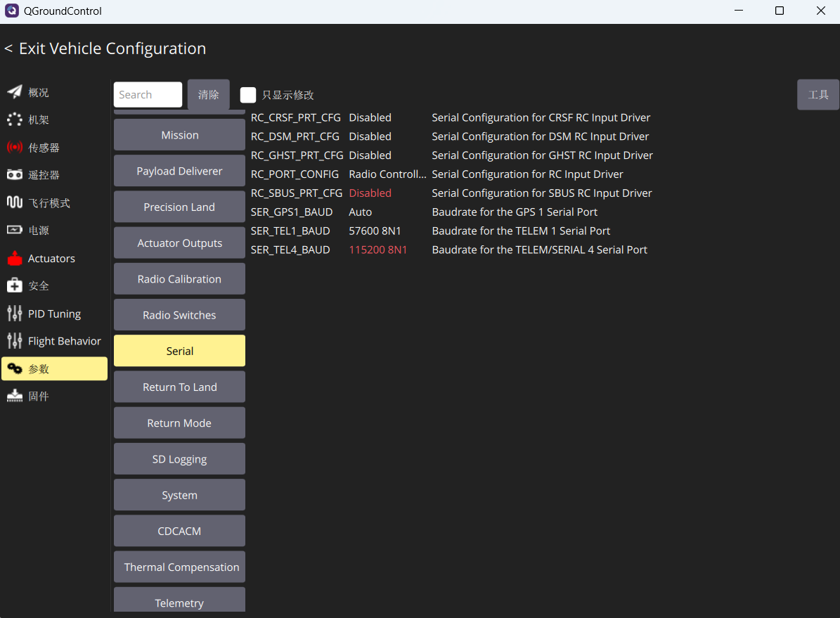Select the 参数 parameters gears icon
840x618 pixels.
click(15, 369)
